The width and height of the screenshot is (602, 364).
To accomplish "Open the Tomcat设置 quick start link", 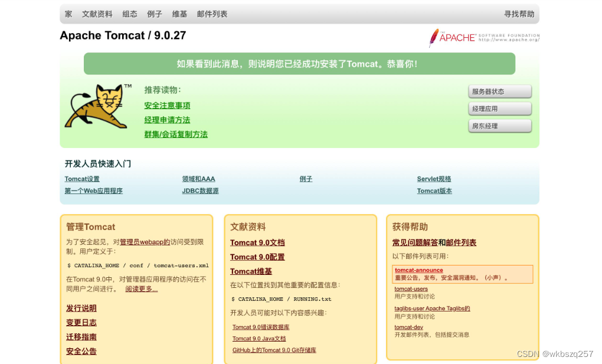I will pos(82,179).
